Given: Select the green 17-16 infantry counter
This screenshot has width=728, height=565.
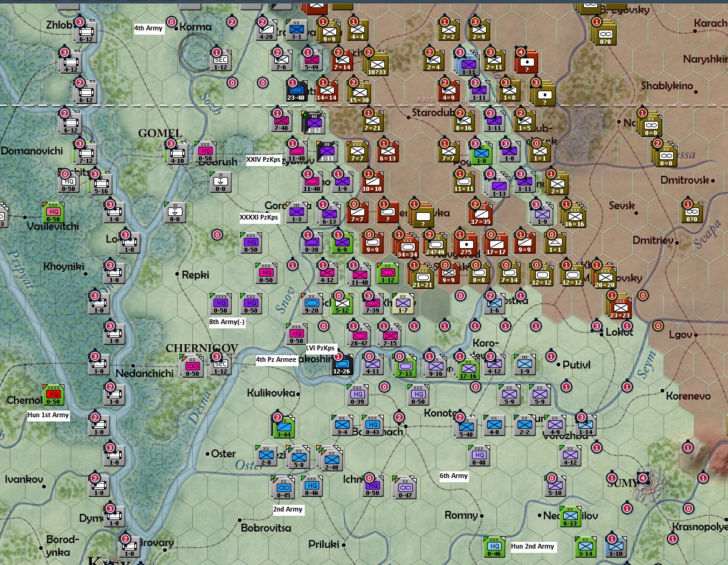Looking at the screenshot, I should click(468, 370).
